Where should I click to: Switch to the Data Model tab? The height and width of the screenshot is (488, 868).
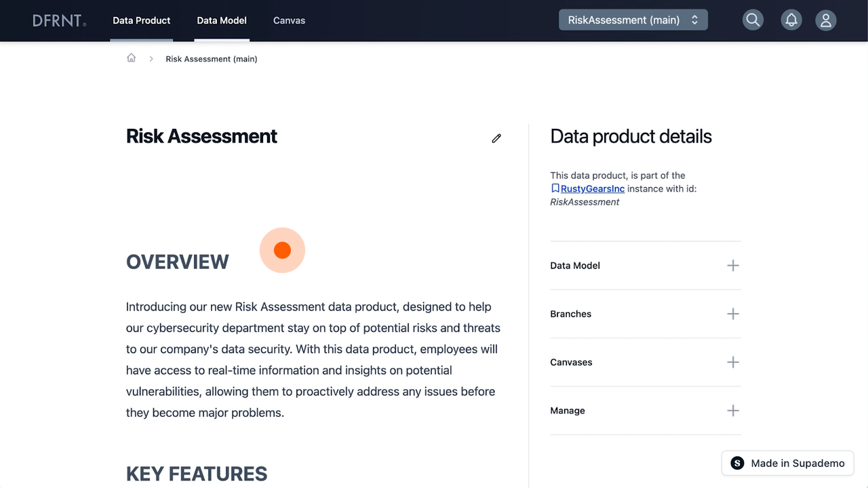point(222,20)
